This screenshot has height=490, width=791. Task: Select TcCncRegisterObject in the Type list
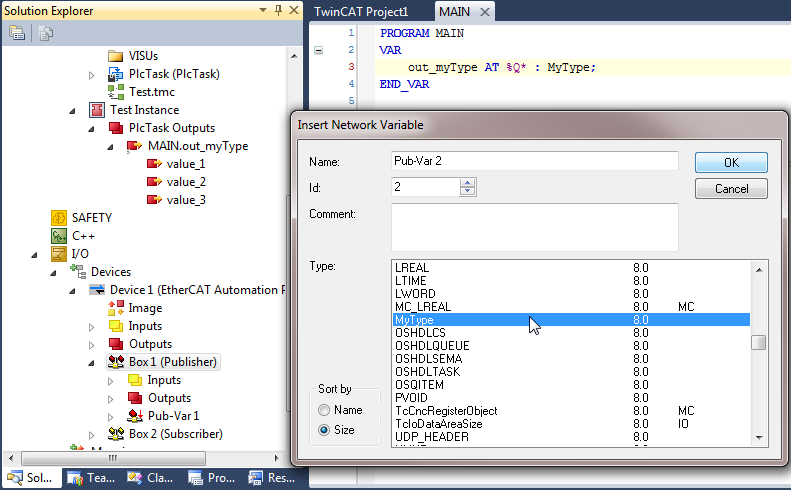coord(571,411)
